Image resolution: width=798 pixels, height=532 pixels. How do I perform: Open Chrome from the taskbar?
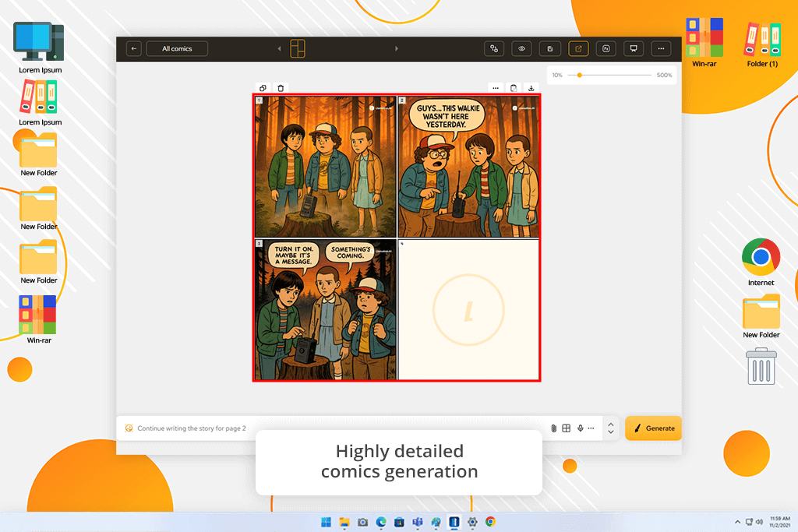[x=491, y=522]
